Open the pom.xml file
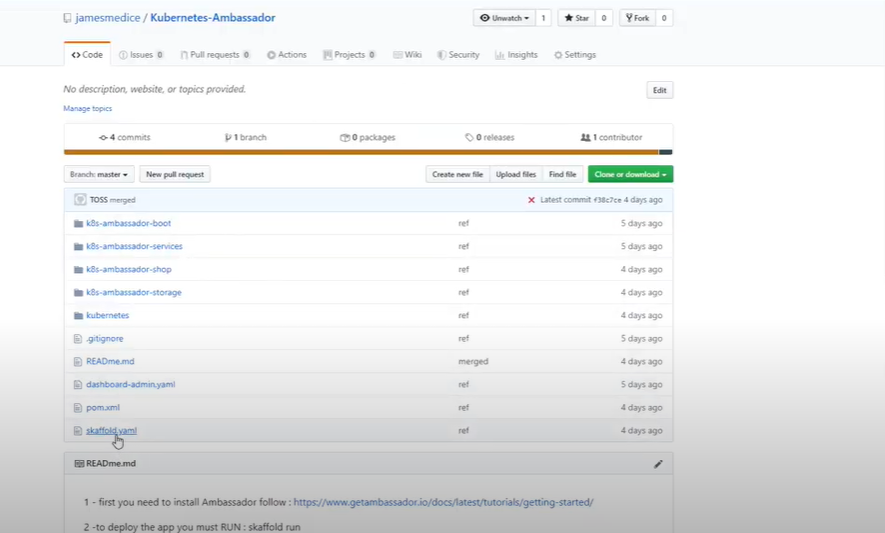 point(103,408)
